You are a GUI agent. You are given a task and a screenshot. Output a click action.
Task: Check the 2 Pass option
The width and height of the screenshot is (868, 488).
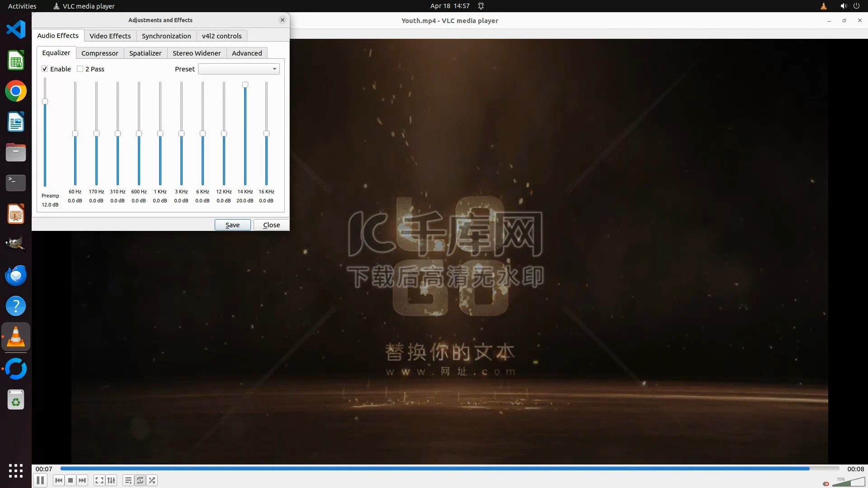pyautogui.click(x=80, y=69)
